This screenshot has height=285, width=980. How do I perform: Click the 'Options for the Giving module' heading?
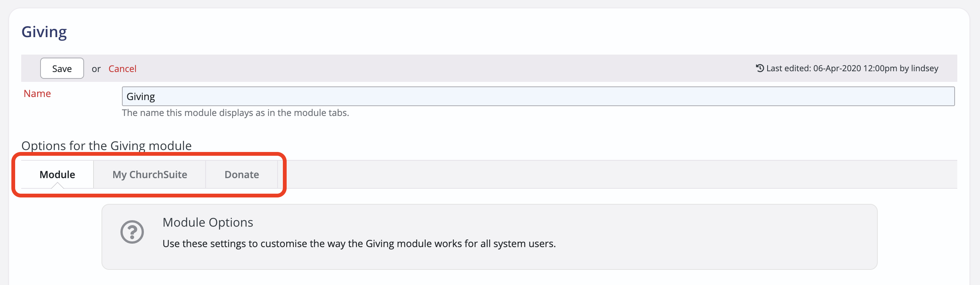point(107,146)
